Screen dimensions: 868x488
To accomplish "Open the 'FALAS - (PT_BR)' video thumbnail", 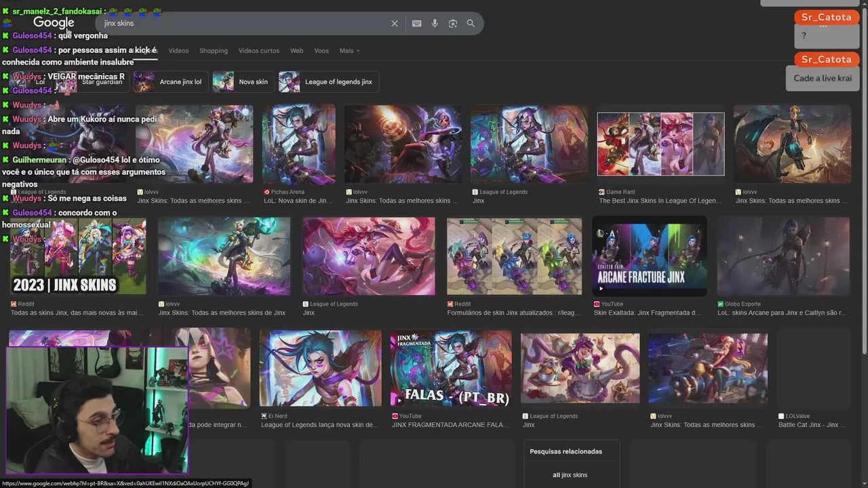I will (x=451, y=368).
